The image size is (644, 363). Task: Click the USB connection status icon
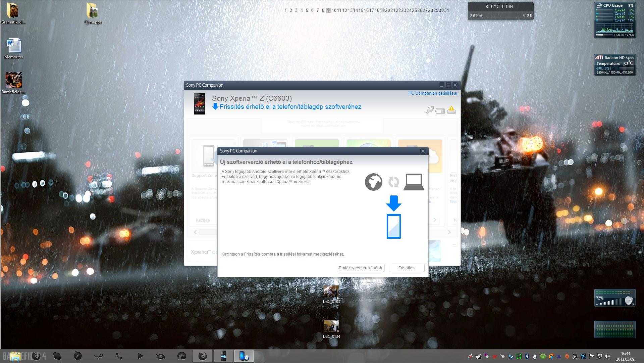(430, 110)
